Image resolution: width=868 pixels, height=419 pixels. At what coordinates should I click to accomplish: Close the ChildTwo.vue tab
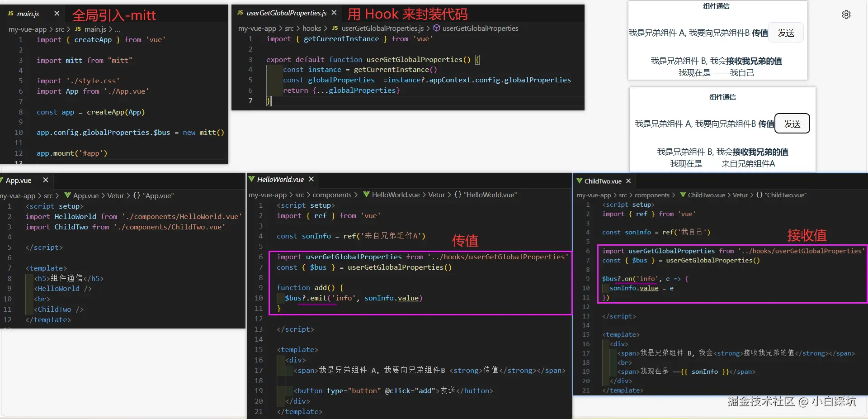click(628, 181)
